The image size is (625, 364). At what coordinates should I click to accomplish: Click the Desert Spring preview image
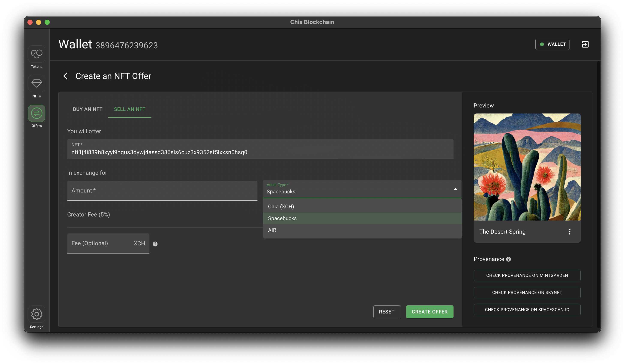527,167
